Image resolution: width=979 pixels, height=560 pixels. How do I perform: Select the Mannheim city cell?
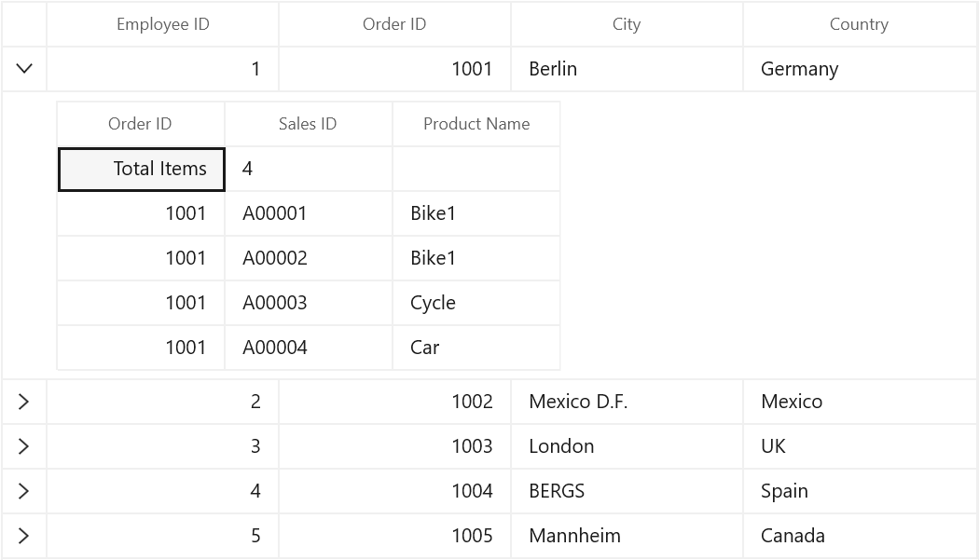[627, 536]
